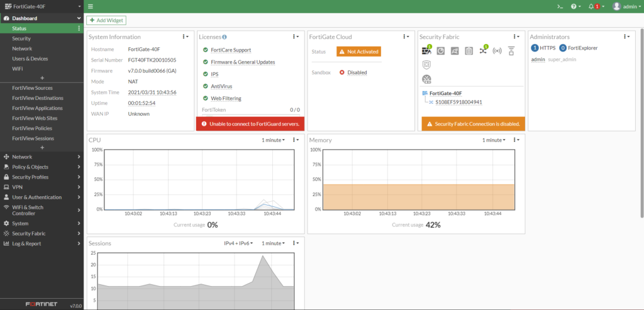Open Licenses widget options menu
The width and height of the screenshot is (644, 310).
pos(296,36)
